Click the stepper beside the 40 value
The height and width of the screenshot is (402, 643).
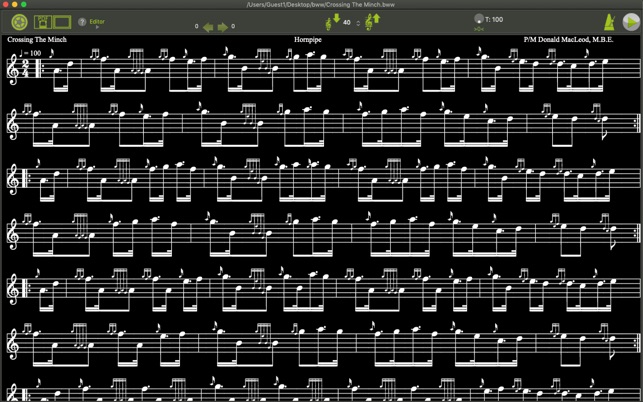[x=358, y=23]
